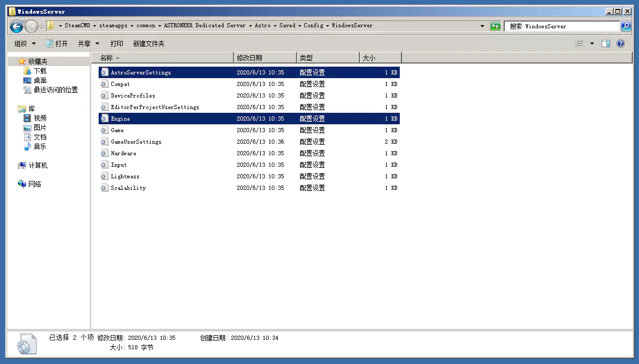Viewport: 639px width, 364px height.
Task: Select 文档 (Documents) library
Action: tap(40, 137)
